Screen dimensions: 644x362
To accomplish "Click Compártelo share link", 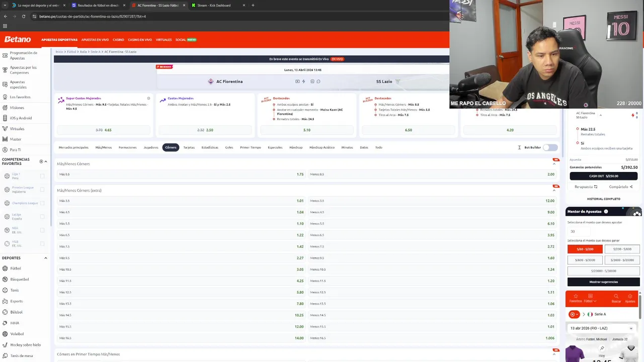I will tap(621, 187).
